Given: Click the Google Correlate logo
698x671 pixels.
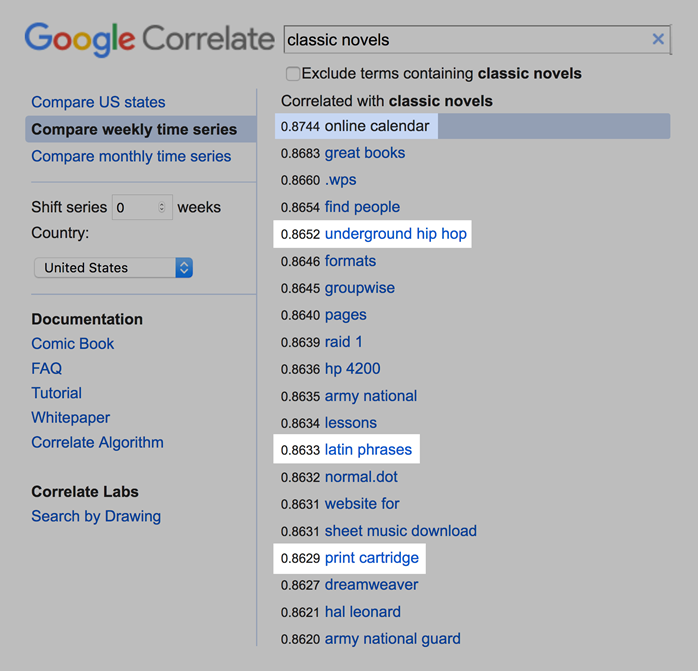Looking at the screenshot, I should pos(150,40).
